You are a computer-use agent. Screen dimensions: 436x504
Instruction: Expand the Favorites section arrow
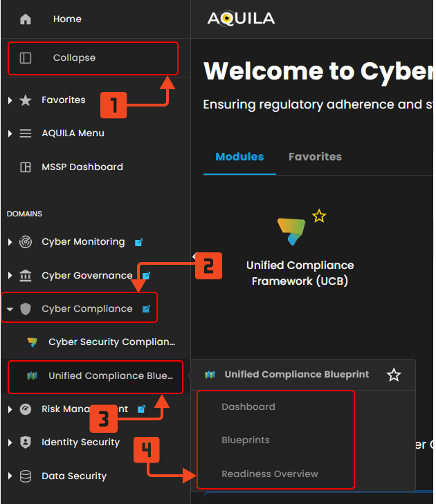10,100
